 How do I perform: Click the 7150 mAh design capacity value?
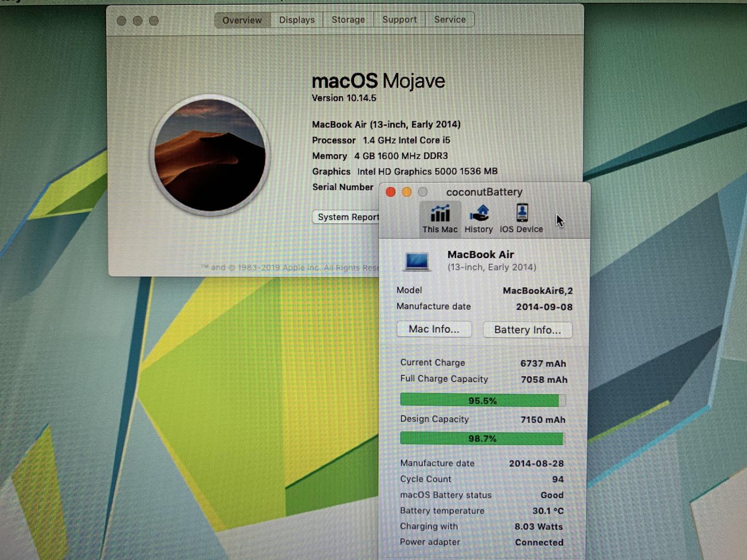[543, 419]
